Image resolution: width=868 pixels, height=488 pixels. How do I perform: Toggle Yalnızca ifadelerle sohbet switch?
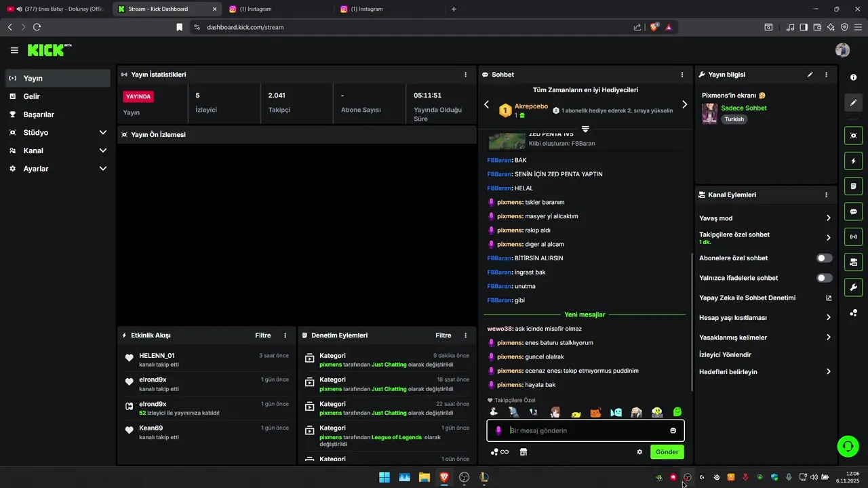(824, 278)
